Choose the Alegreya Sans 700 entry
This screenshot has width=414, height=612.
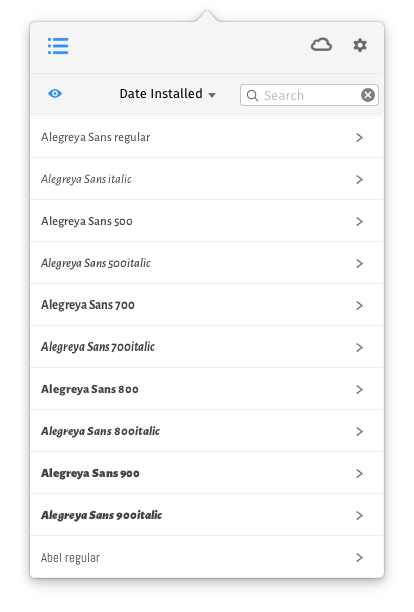(207, 305)
